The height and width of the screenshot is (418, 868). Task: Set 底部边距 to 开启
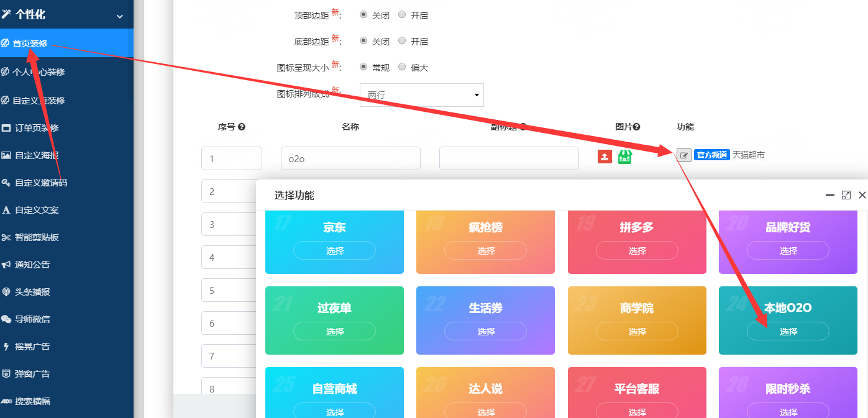click(x=402, y=41)
